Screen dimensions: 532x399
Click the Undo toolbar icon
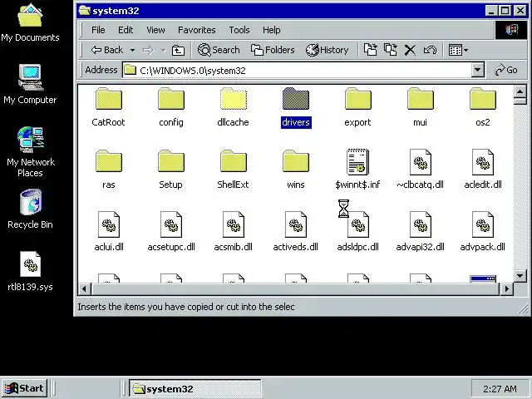[430, 50]
